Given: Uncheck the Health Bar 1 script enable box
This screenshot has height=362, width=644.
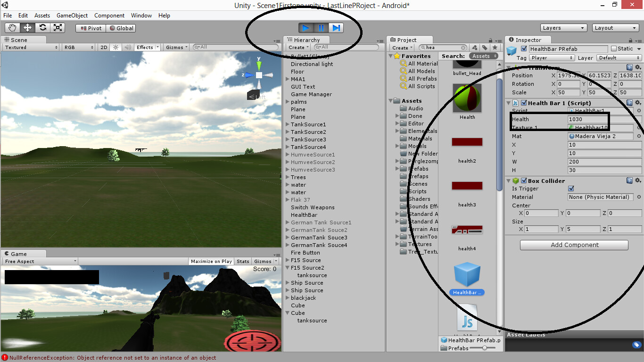Looking at the screenshot, I should tap(523, 103).
